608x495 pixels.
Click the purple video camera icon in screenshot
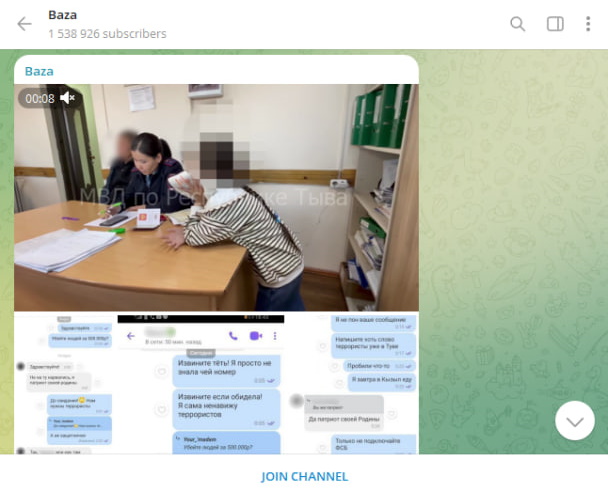[255, 337]
